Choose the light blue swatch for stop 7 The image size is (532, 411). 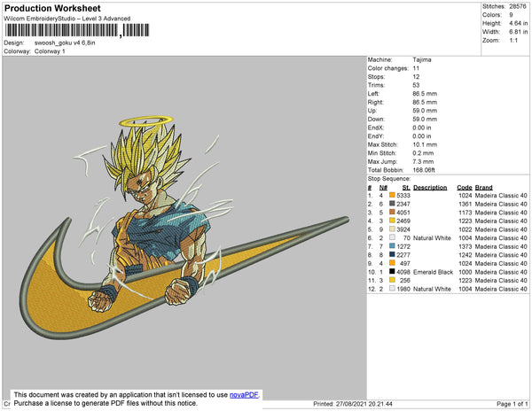pos(392,246)
